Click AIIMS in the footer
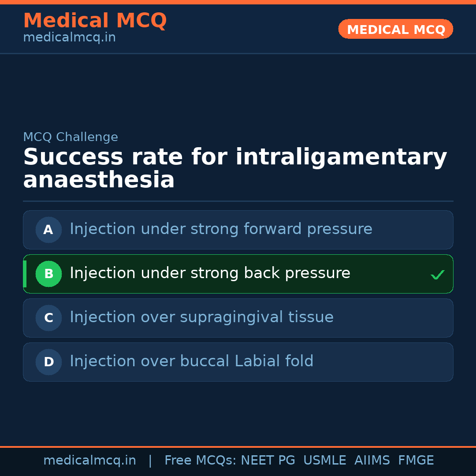 click(x=372, y=461)
